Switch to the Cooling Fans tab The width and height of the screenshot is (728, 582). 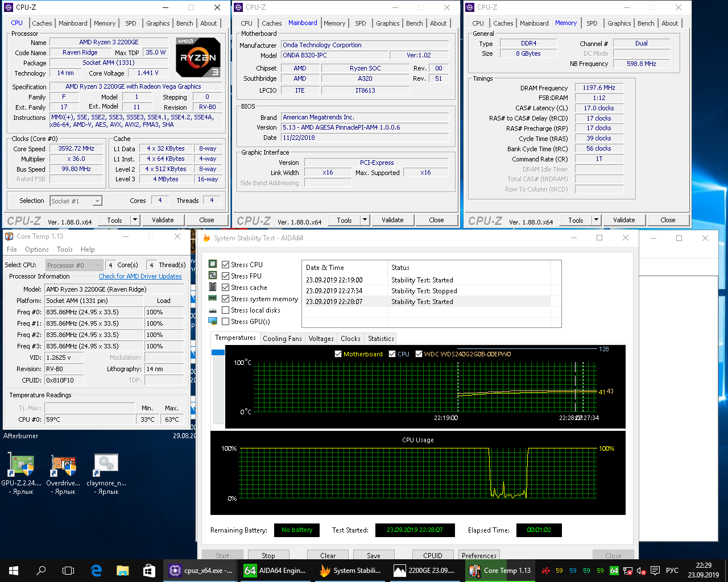tap(282, 339)
